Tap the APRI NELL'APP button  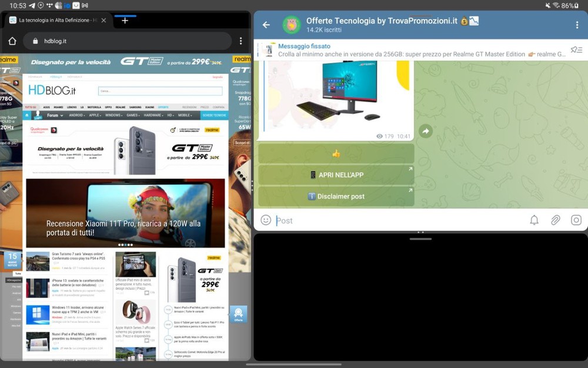pos(336,175)
